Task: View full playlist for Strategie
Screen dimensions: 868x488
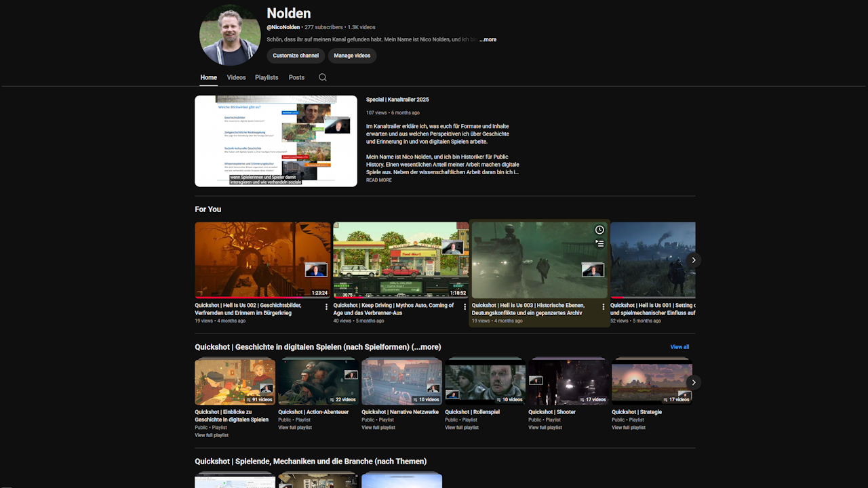Action: point(629,428)
